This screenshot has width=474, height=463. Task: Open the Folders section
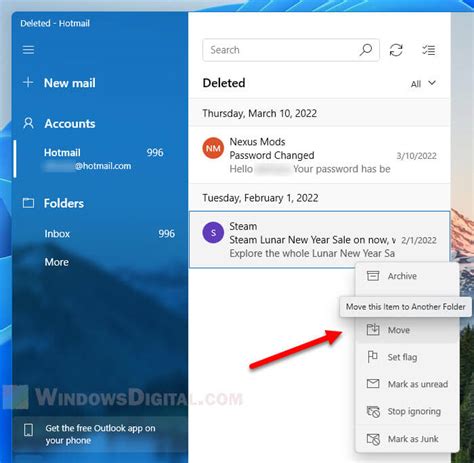click(x=64, y=203)
